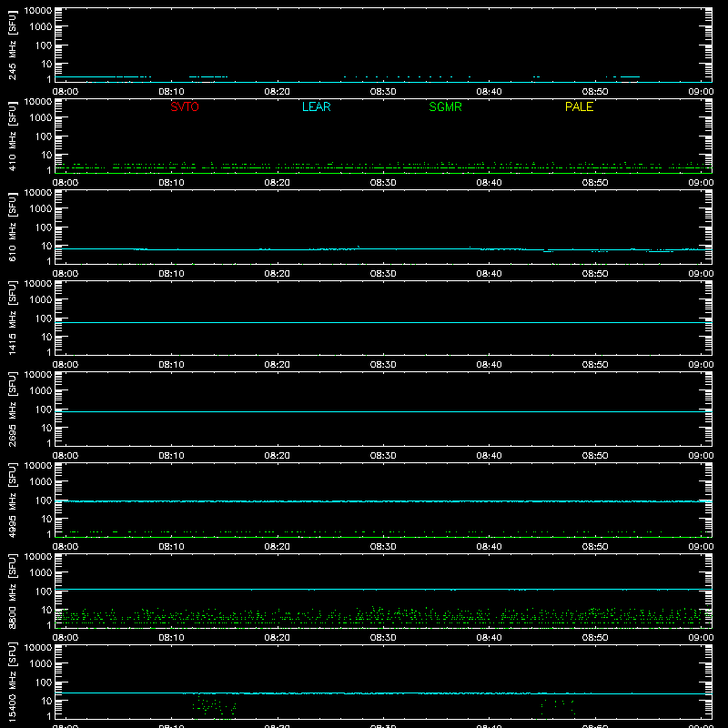This screenshot has height=728, width=728.
Task: Click the 08:50 time label under the 8800 MHz plot
Action: [595, 638]
